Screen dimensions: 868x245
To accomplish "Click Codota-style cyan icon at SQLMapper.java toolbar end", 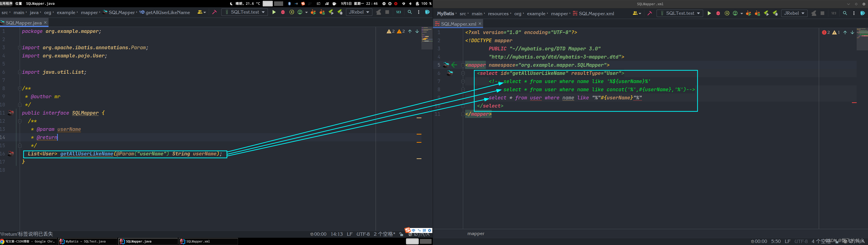I will click(x=427, y=12).
